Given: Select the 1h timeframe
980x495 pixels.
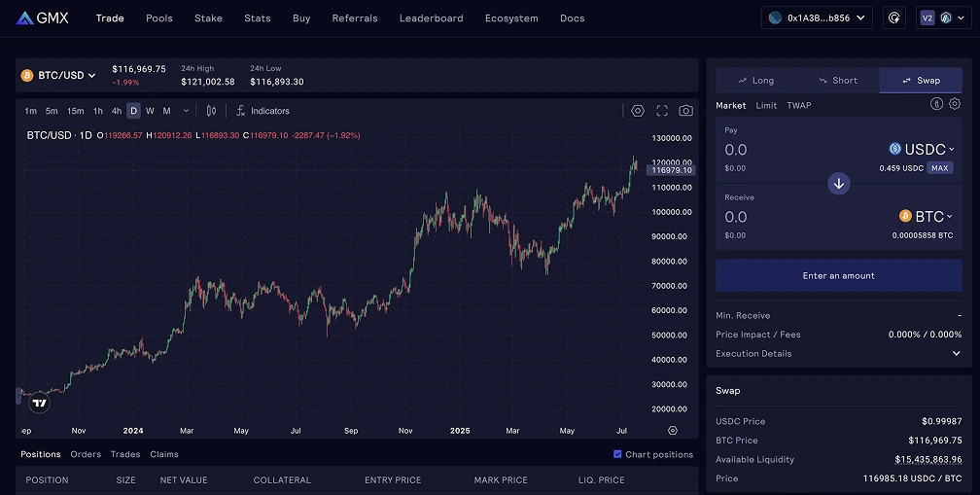Looking at the screenshot, I should [x=98, y=111].
